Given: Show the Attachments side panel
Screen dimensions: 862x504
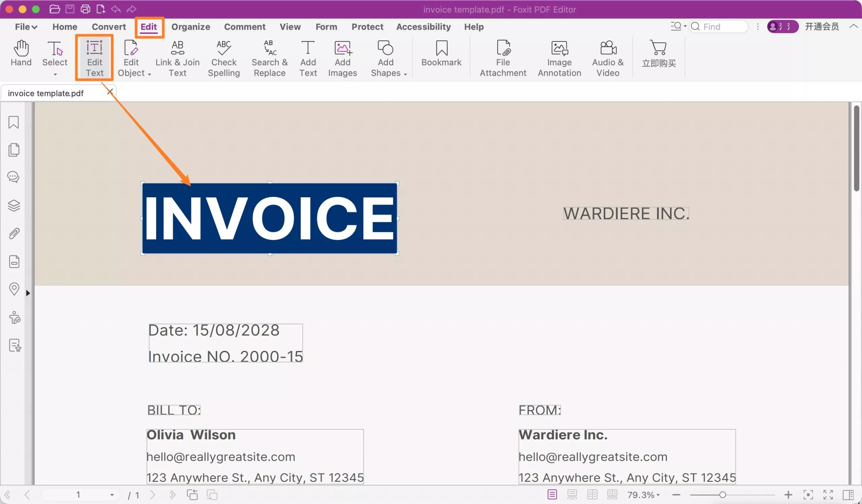Looking at the screenshot, I should (x=14, y=234).
